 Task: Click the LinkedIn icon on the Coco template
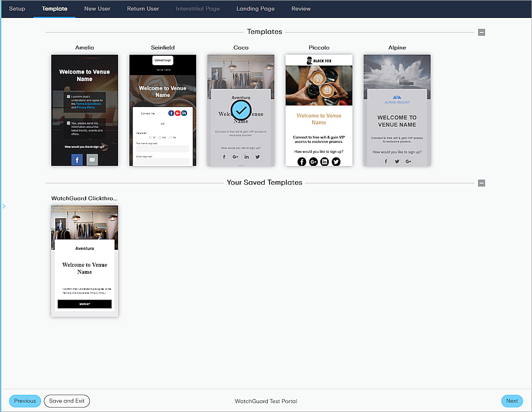[246, 157]
